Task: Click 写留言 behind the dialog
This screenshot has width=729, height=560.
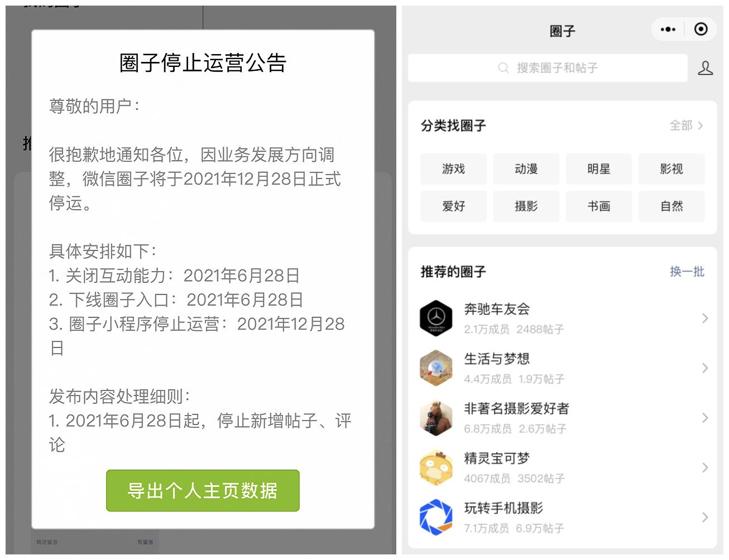Action: [145, 542]
